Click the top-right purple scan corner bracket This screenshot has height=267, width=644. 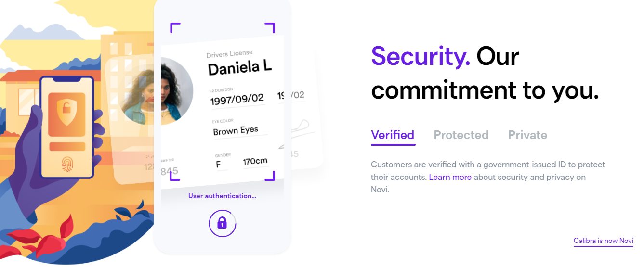[x=270, y=27]
